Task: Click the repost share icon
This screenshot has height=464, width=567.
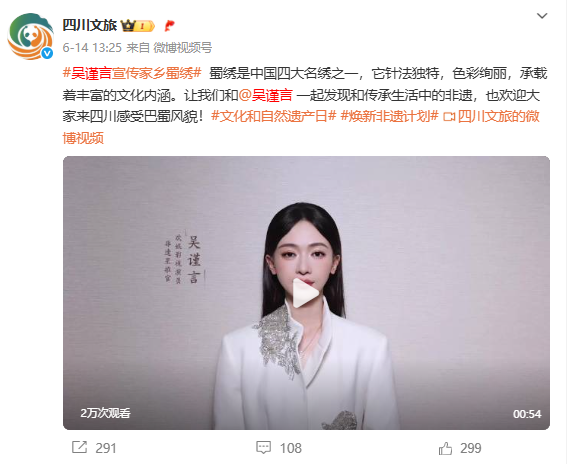Action: [x=79, y=447]
